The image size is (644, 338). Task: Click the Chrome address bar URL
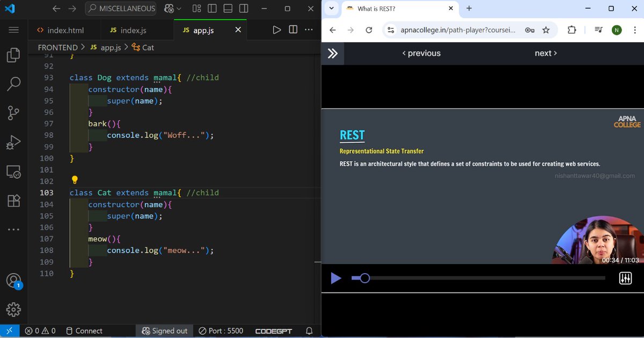tap(458, 30)
